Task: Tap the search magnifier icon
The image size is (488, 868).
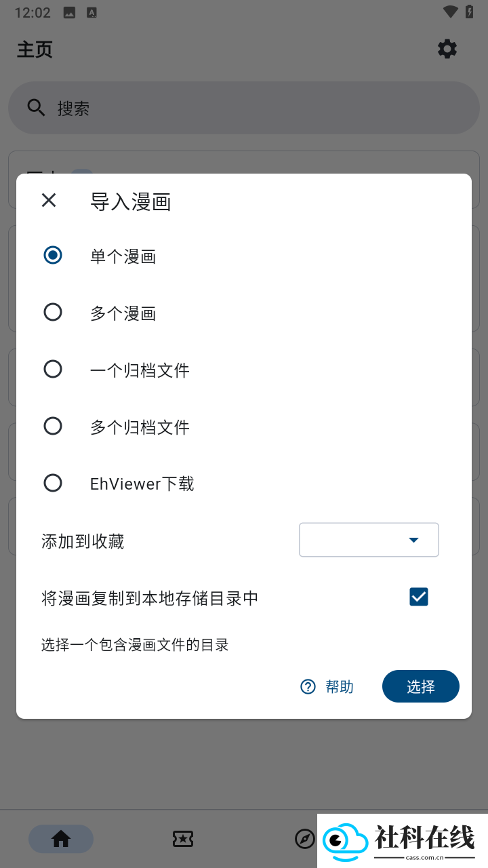Action: [36, 108]
